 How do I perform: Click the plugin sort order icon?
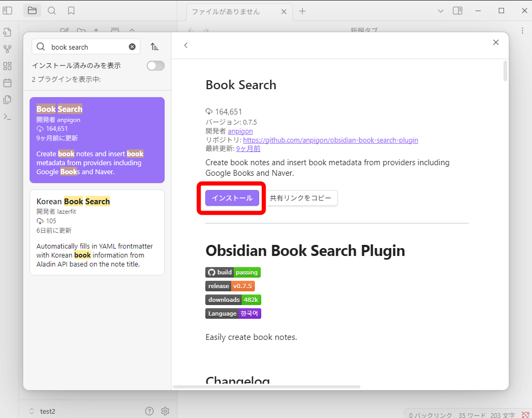[155, 46]
